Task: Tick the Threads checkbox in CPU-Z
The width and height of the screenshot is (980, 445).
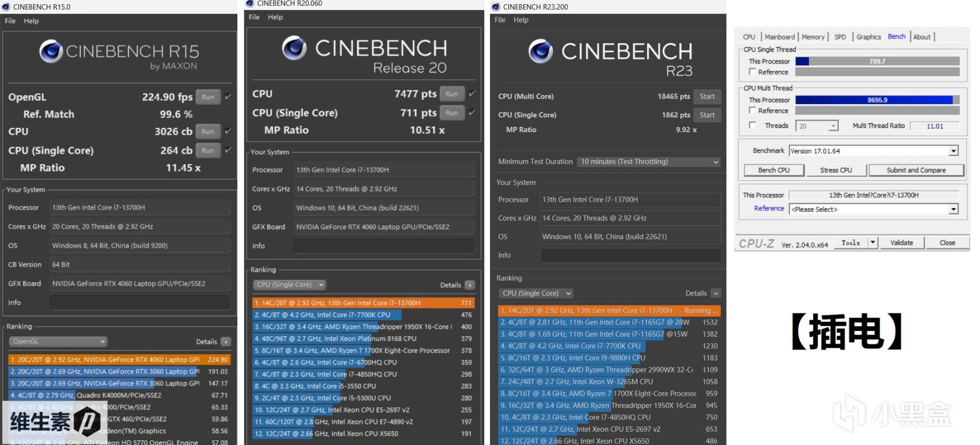Action: coord(752,125)
